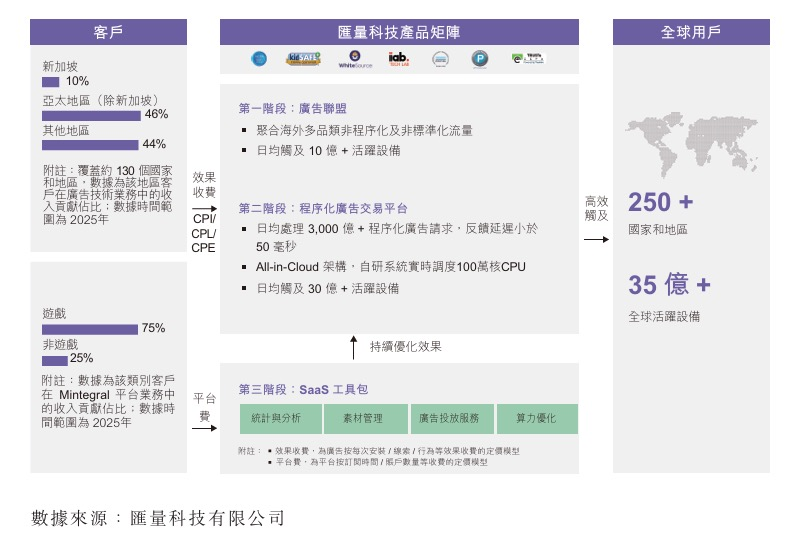
Task: Select the 素材管理 green box
Action: 366,418
